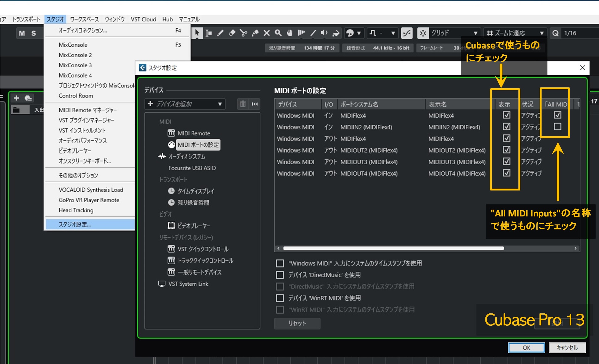The width and height of the screenshot is (599, 364).
Task: Uncheck 表示 for MIDIFlex4 input row
Action: pyautogui.click(x=506, y=115)
